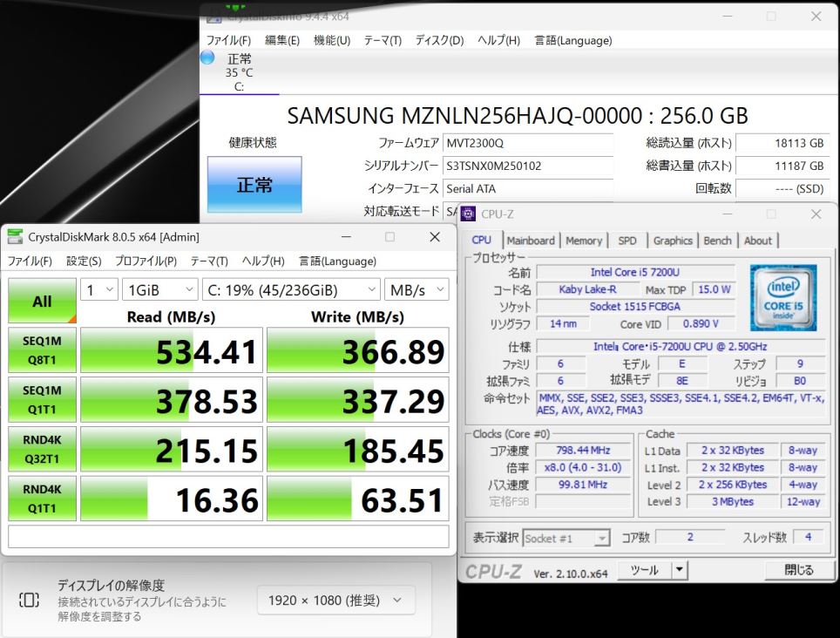This screenshot has height=638, width=840.
Task: Start the RND4K Q32T1 test
Action: [x=43, y=449]
